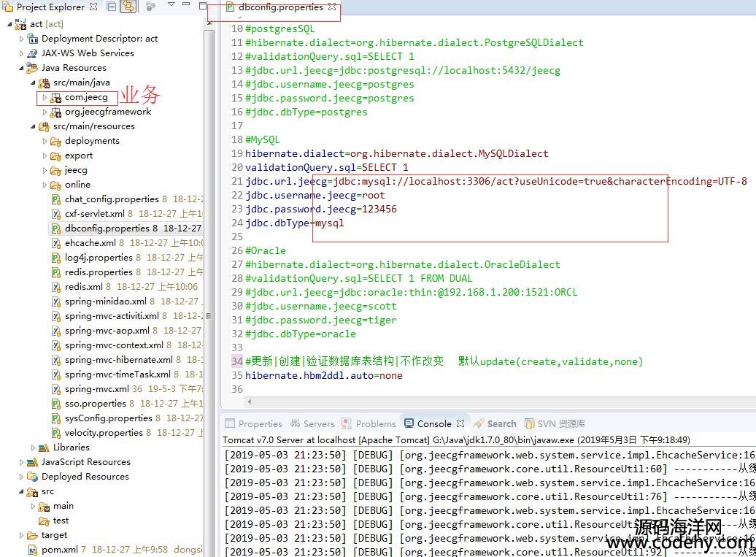Click the Deployed Resources icon
This screenshot has height=557, width=756.
pyautogui.click(x=32, y=477)
